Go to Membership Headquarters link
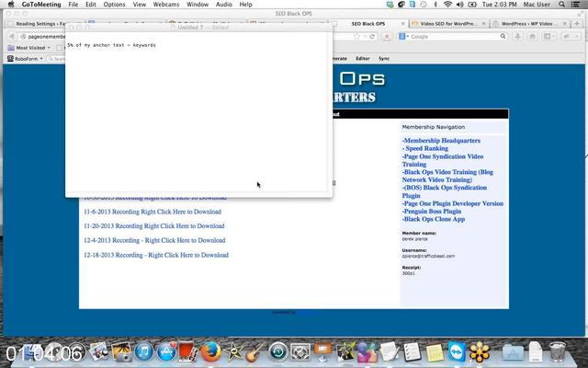 pos(441,141)
